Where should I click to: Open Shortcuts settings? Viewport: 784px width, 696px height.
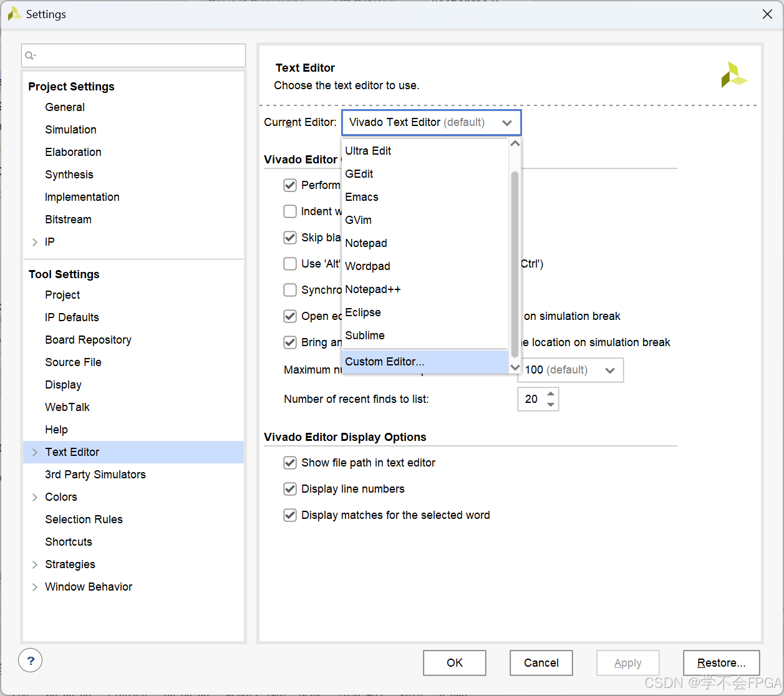click(x=69, y=542)
